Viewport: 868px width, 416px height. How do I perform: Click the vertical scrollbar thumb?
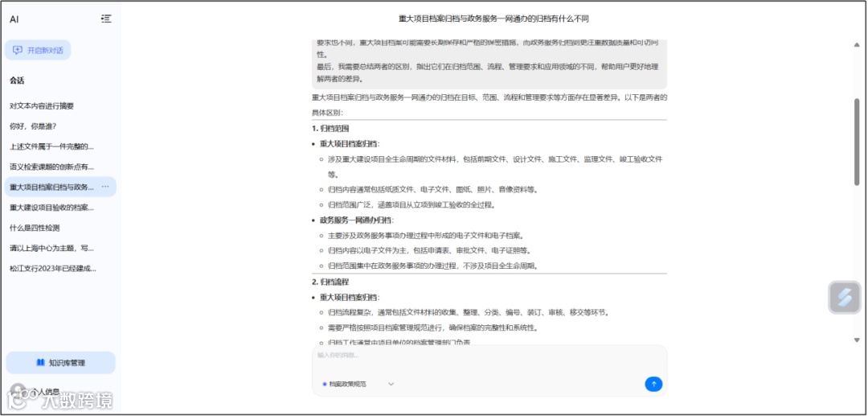click(857, 142)
